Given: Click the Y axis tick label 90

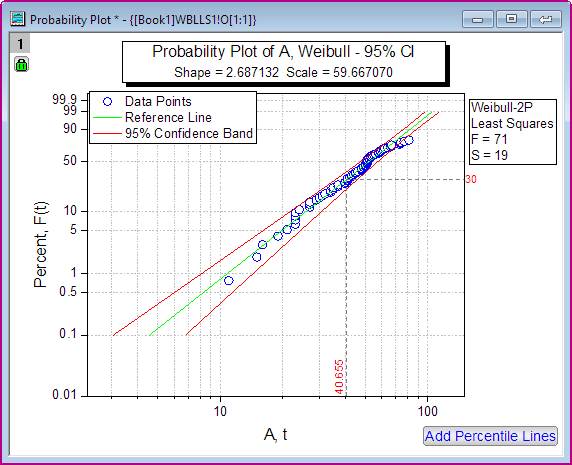Looking at the screenshot, I should click(70, 129).
